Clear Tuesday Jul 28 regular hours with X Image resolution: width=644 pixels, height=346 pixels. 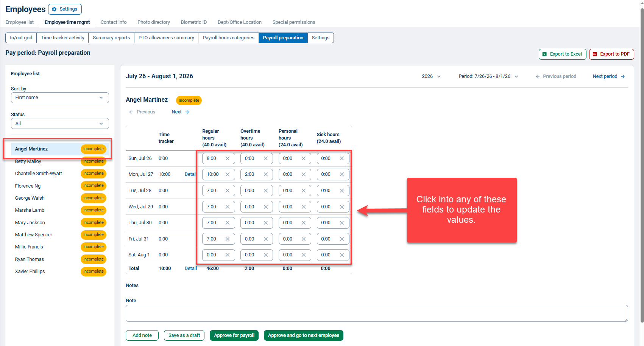coord(228,191)
